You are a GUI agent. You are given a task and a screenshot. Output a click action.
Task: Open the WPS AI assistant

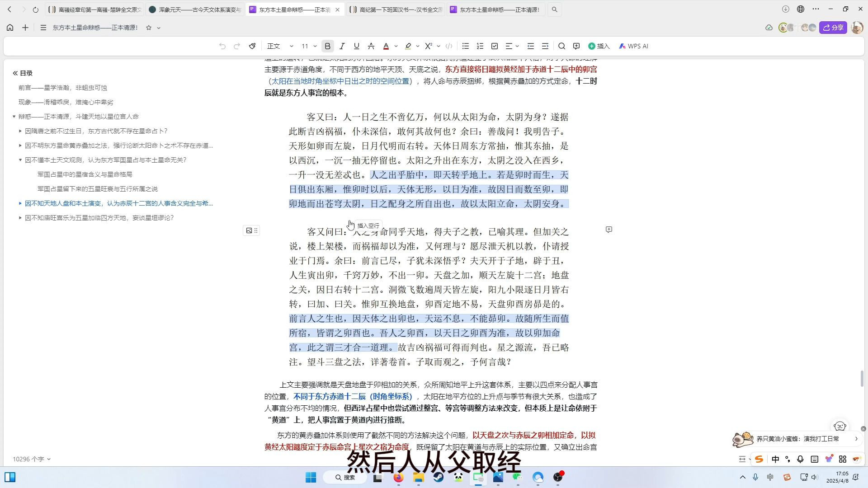click(634, 46)
